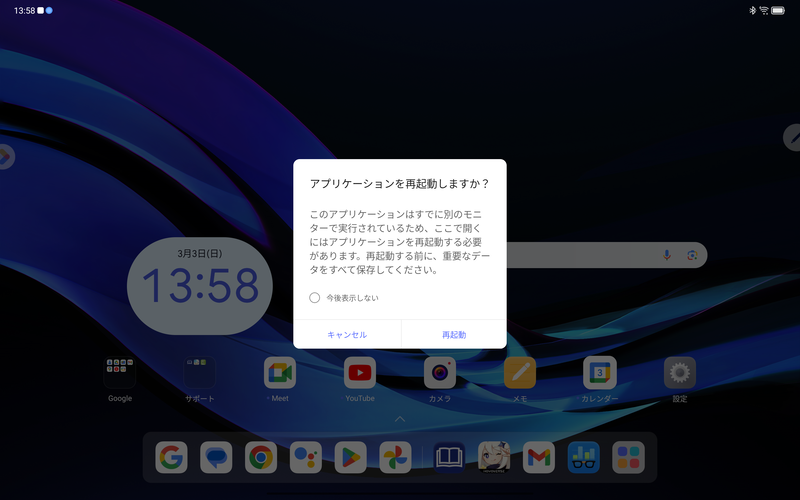
Task: Open Gmail from the dock
Action: tap(539, 457)
